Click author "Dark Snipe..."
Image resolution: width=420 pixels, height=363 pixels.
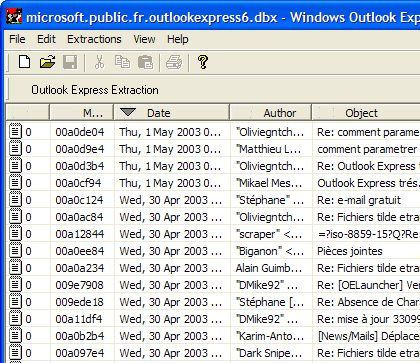(x=269, y=353)
